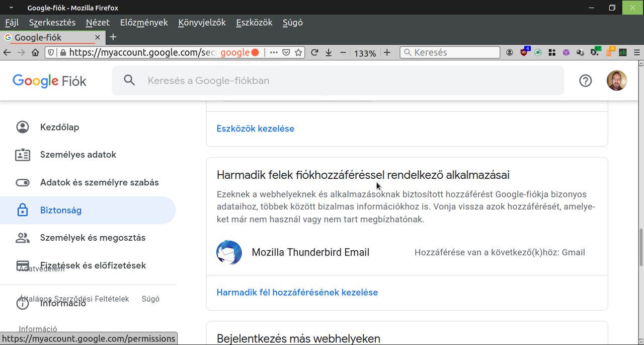The width and height of the screenshot is (644, 345).
Task: Zoom in with the plus button
Action: point(387,52)
